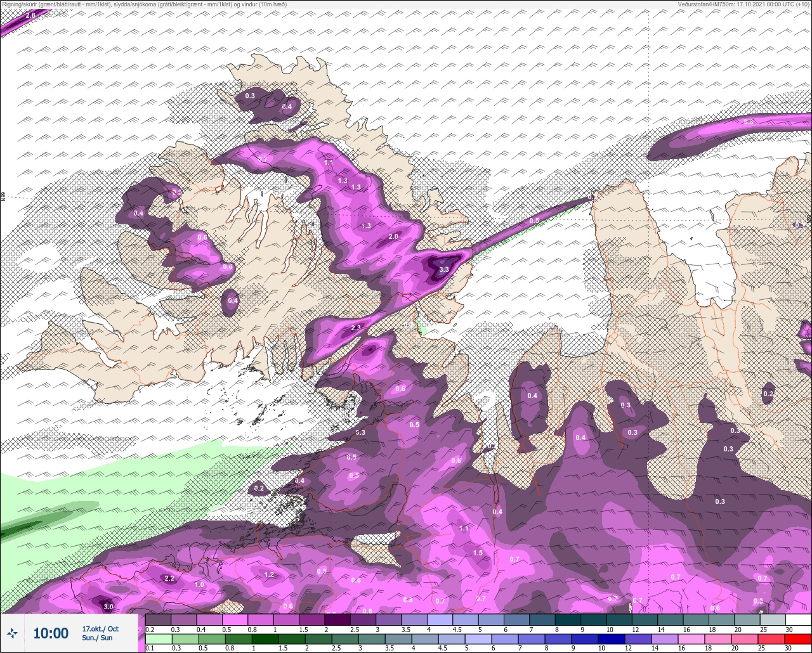The image size is (812, 653).
Task: Click the N99 label on the left map edge
Action: [3, 197]
